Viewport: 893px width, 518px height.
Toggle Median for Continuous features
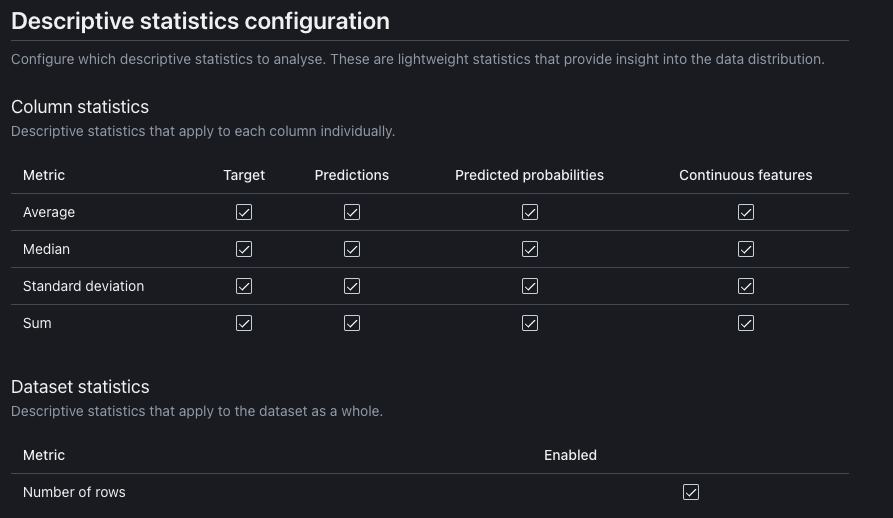coord(746,249)
